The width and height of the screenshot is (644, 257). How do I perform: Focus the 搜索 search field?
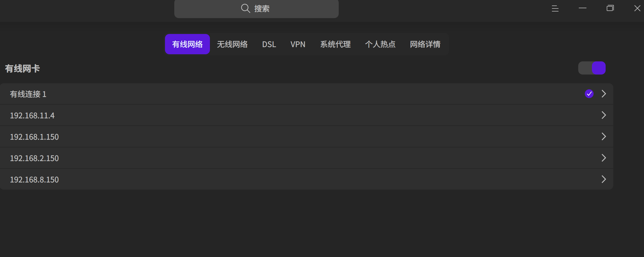(257, 8)
